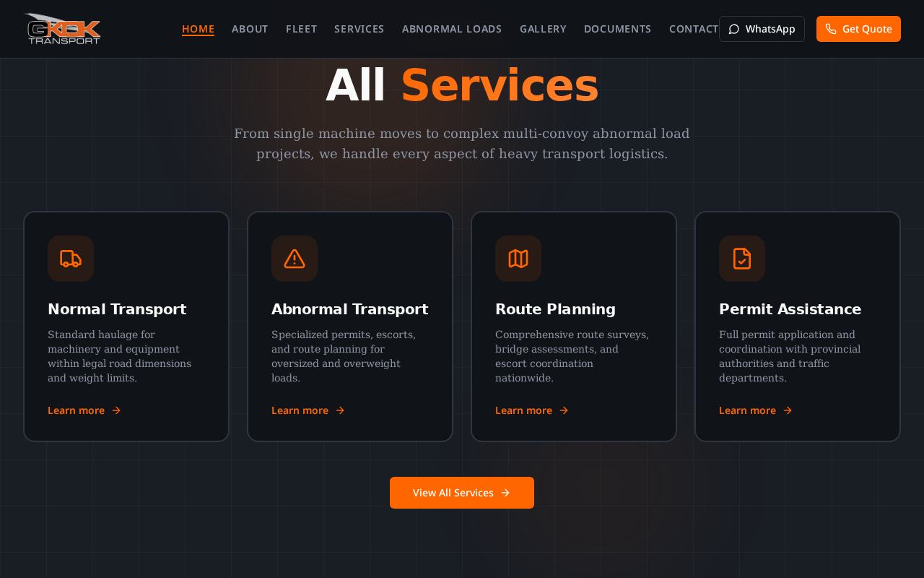This screenshot has width=924, height=578.
Task: Click the WhatsApp button label
Action: (770, 29)
